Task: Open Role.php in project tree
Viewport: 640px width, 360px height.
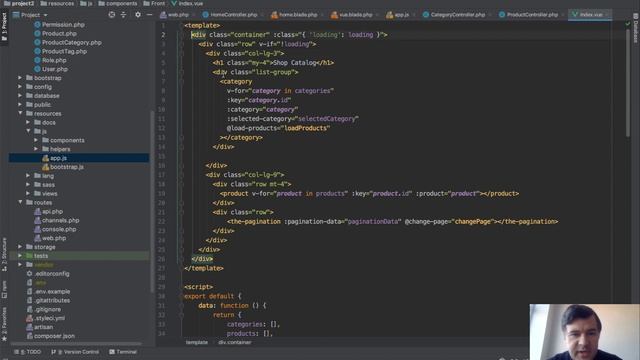Action: pyautogui.click(x=50, y=60)
